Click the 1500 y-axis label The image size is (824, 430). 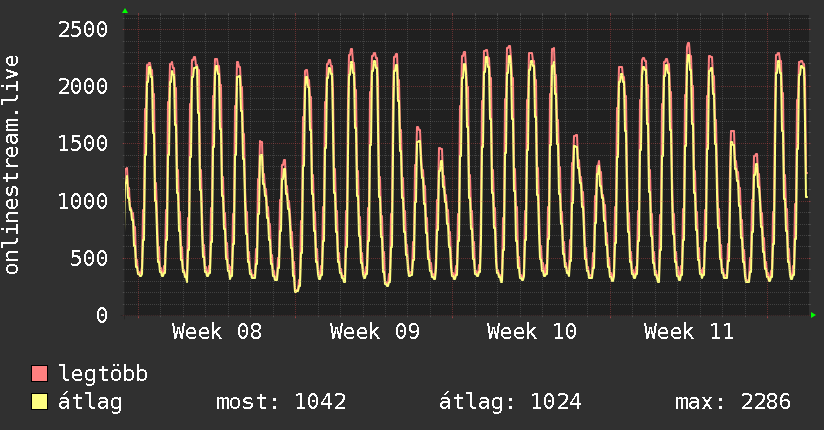pos(83,144)
